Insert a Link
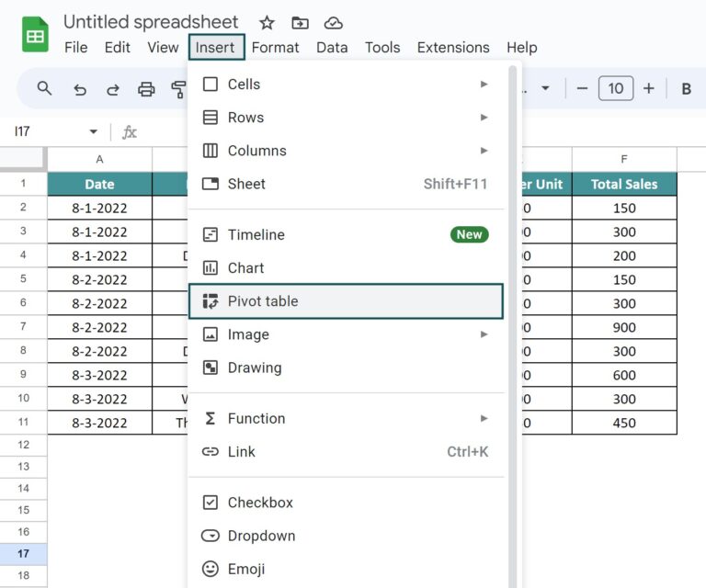The image size is (706, 588). [x=346, y=452]
